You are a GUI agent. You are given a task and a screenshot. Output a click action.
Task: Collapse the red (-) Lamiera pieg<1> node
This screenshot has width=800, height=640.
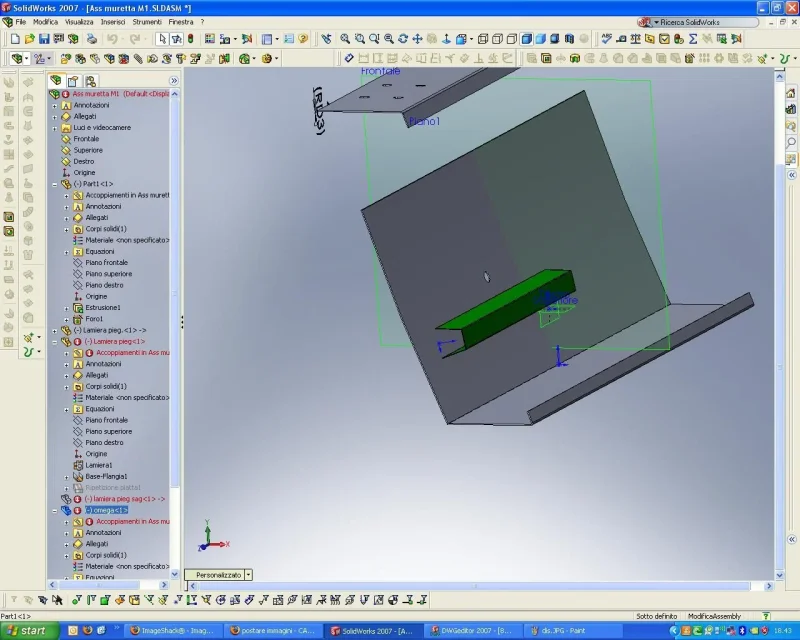pos(55,341)
